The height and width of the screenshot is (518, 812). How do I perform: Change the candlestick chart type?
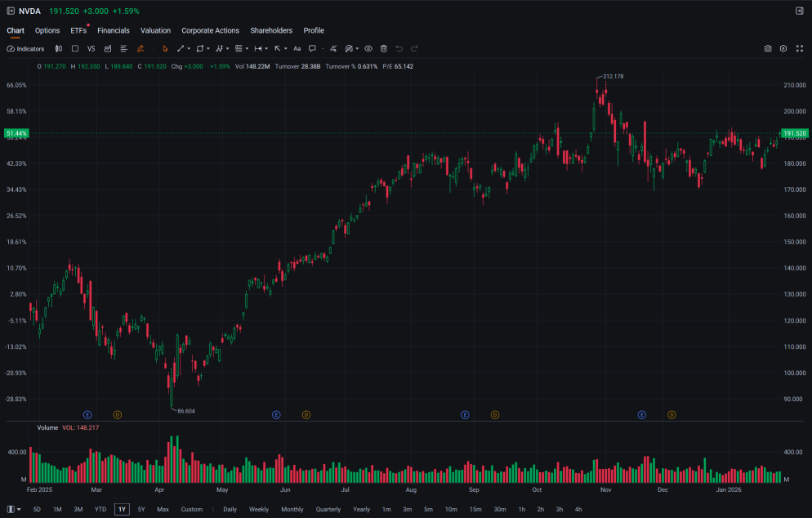tap(59, 49)
